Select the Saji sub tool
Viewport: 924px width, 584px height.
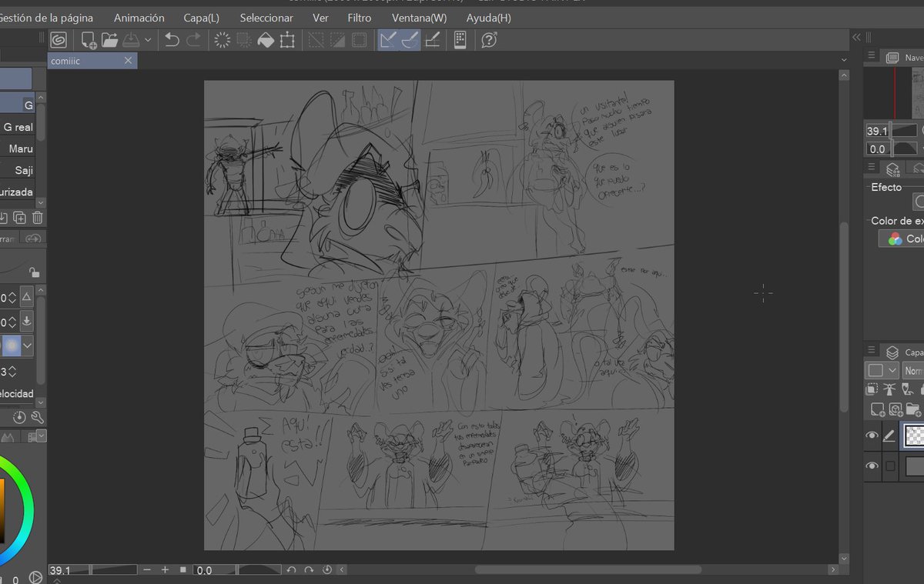(x=18, y=170)
